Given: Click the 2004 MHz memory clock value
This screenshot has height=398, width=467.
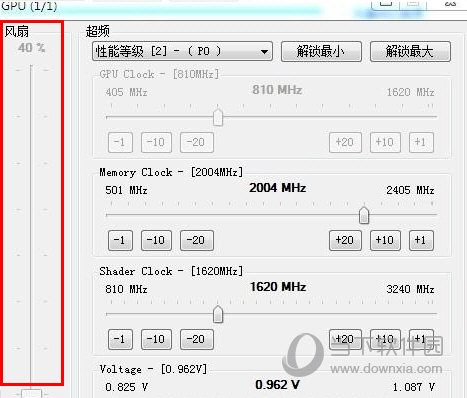Looking at the screenshot, I should click(x=278, y=188).
